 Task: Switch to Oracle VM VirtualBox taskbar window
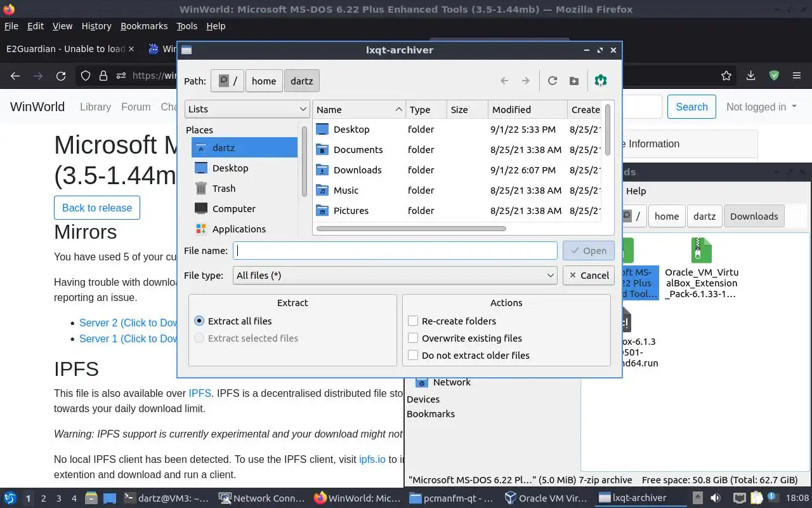tap(546, 498)
